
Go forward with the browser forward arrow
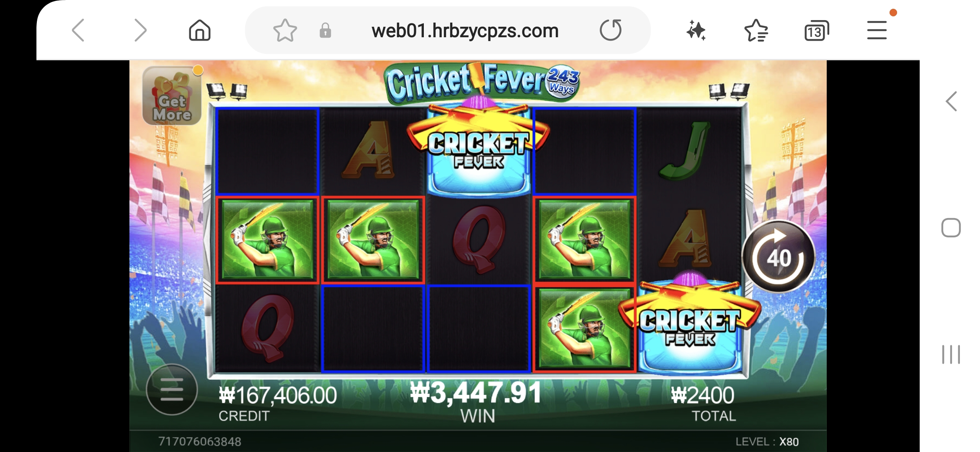[140, 30]
